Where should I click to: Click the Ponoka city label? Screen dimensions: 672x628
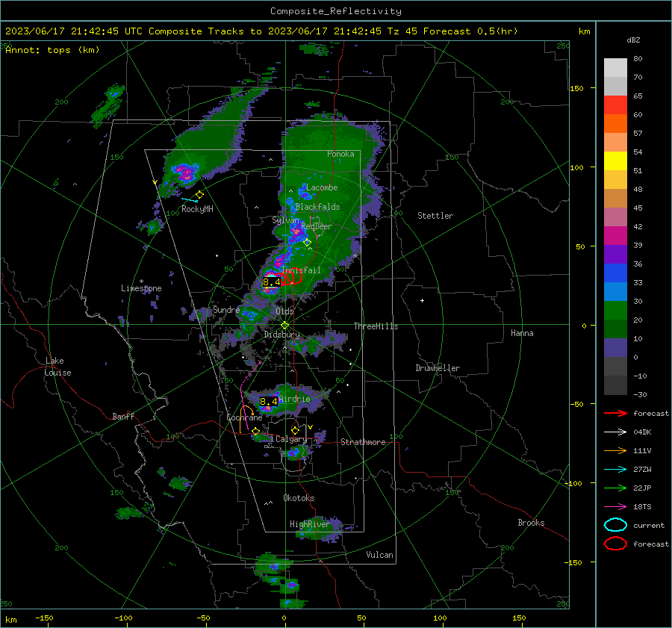pyautogui.click(x=340, y=154)
